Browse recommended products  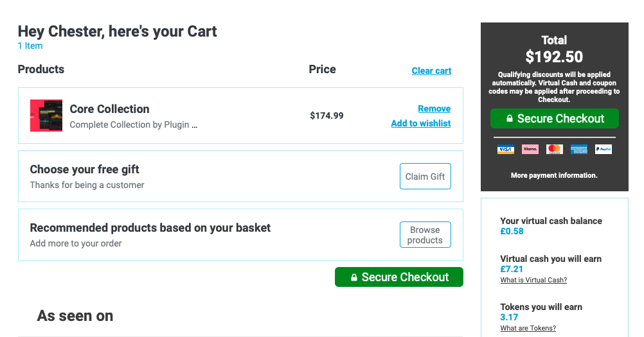(425, 235)
